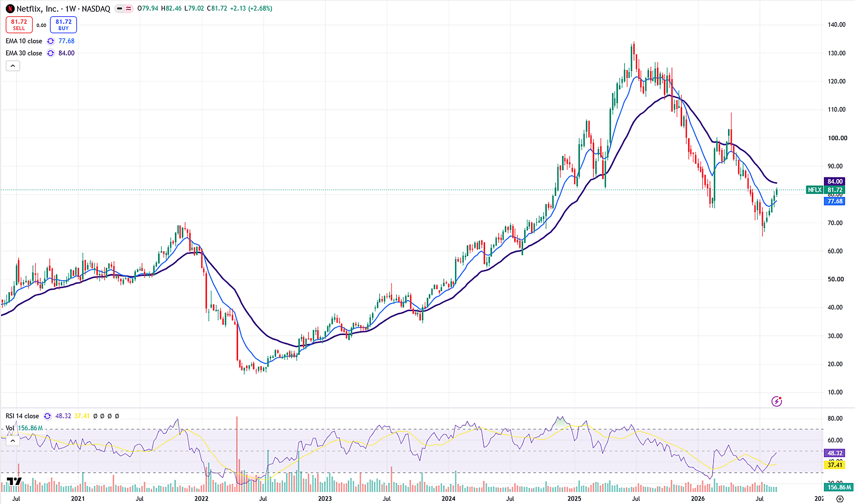
Task: Select the EMA 10 close indicator label
Action: pos(24,41)
